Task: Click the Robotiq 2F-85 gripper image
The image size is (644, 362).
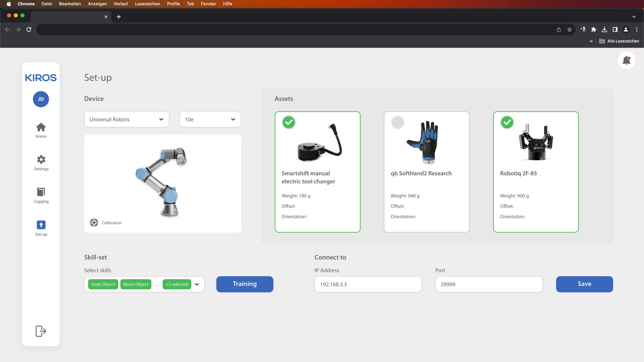Action: pos(536,142)
